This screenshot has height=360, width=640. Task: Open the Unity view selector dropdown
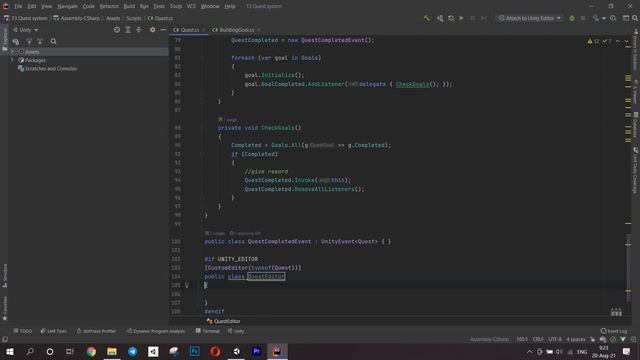[x=25, y=30]
